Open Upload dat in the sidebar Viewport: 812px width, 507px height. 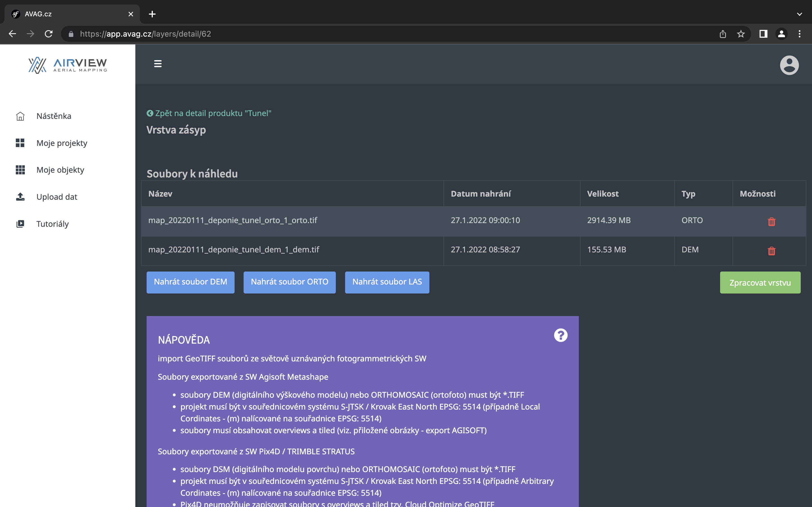click(57, 197)
